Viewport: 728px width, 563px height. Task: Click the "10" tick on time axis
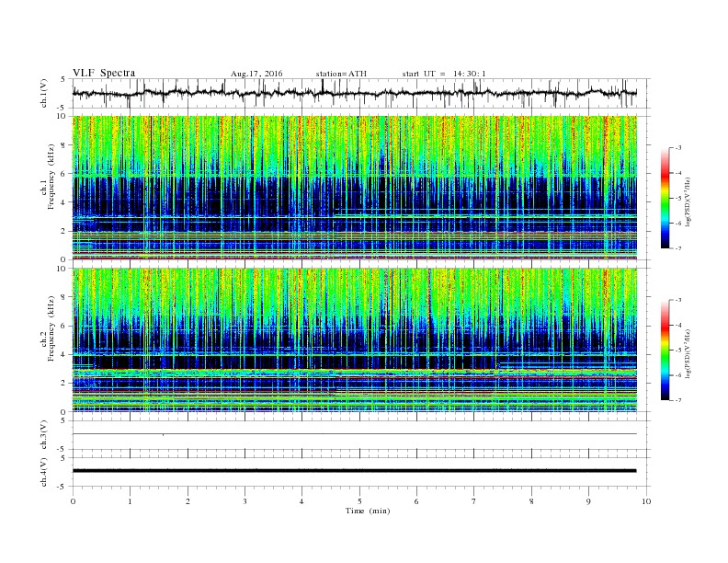point(646,501)
